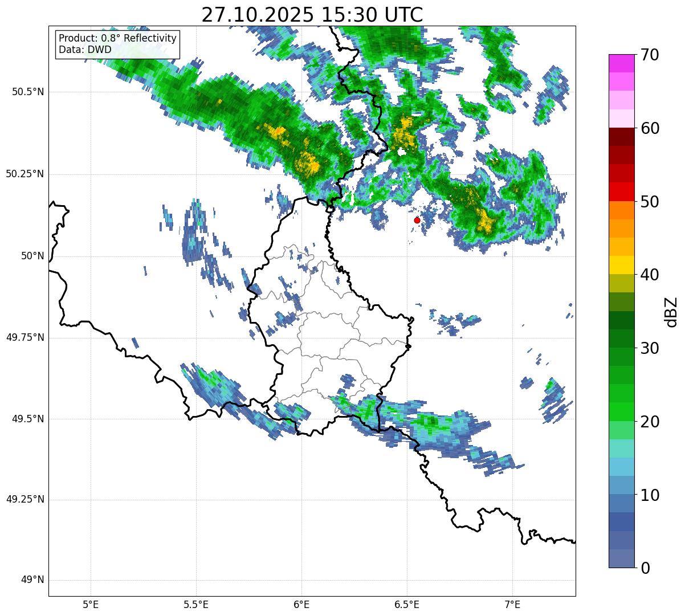Click the latitude label 49.5°N
The height and width of the screenshot is (616, 685).
pyautogui.click(x=28, y=419)
